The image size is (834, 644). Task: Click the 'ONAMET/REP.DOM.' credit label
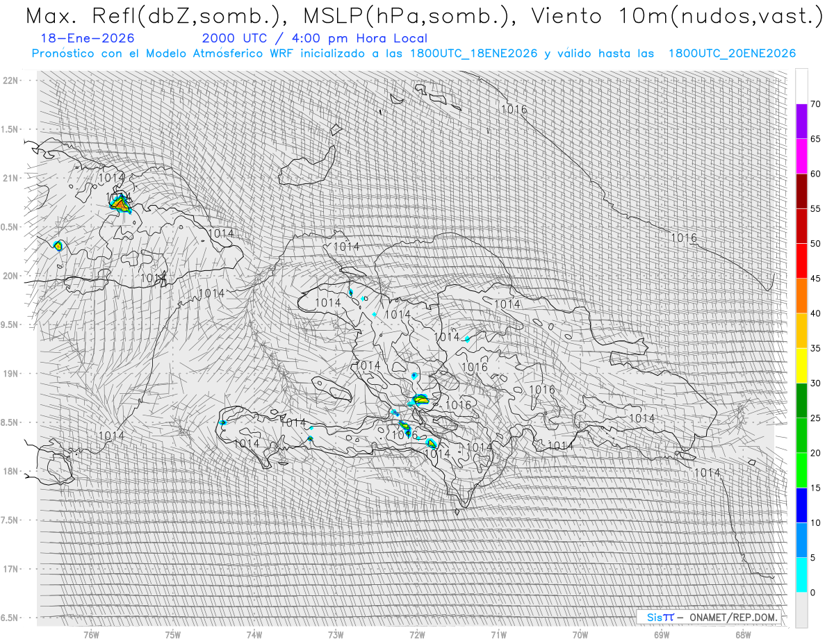point(735,617)
